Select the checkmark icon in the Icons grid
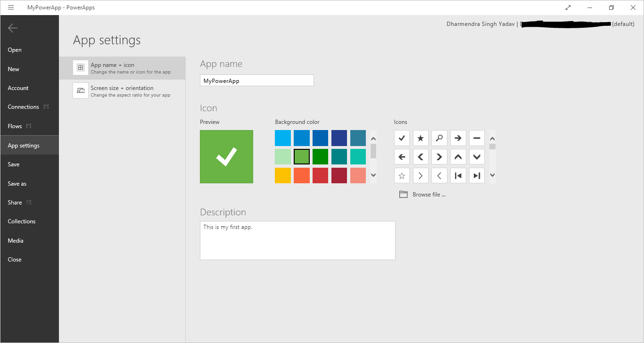 coord(402,138)
